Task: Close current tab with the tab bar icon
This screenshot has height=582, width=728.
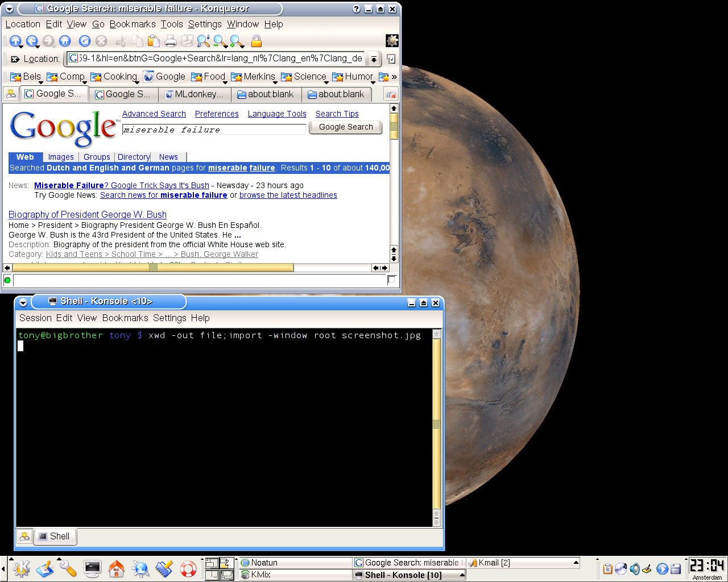Action: [391, 94]
